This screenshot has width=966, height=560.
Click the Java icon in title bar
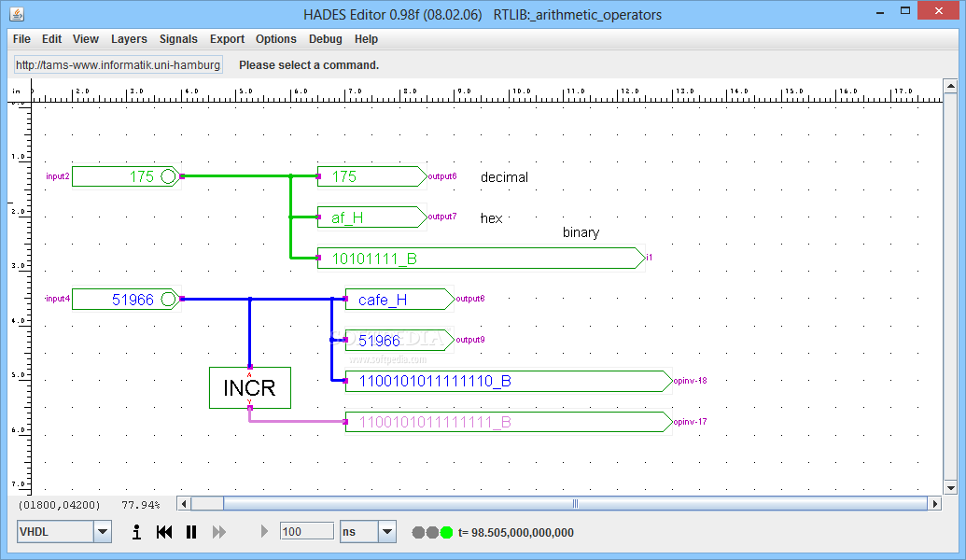click(x=17, y=14)
